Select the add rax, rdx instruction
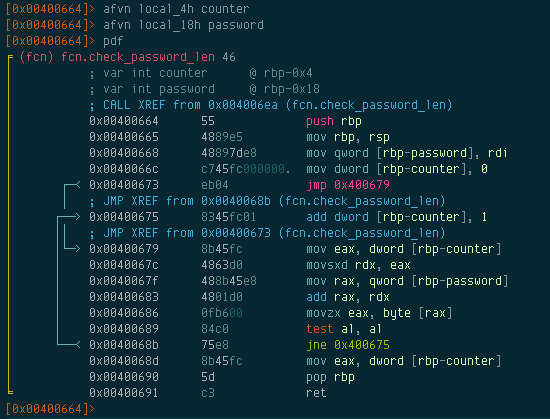Viewport: 550px width, 419px height. 348,297
